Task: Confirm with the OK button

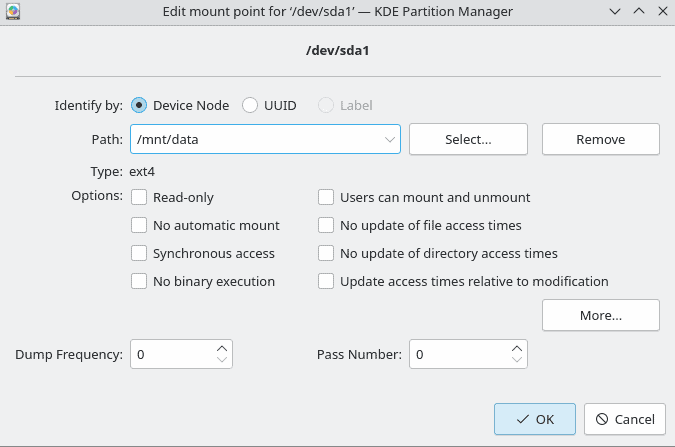Action: click(x=535, y=419)
